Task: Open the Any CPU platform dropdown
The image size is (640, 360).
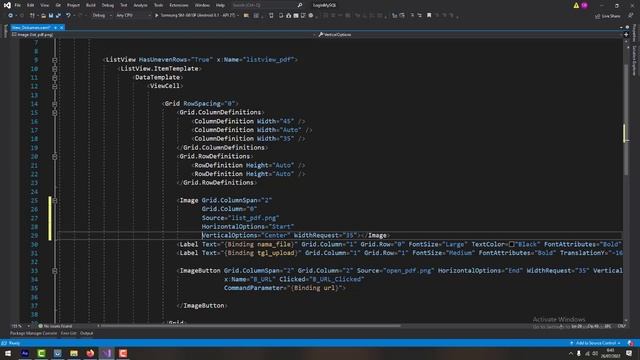Action: 133,16
